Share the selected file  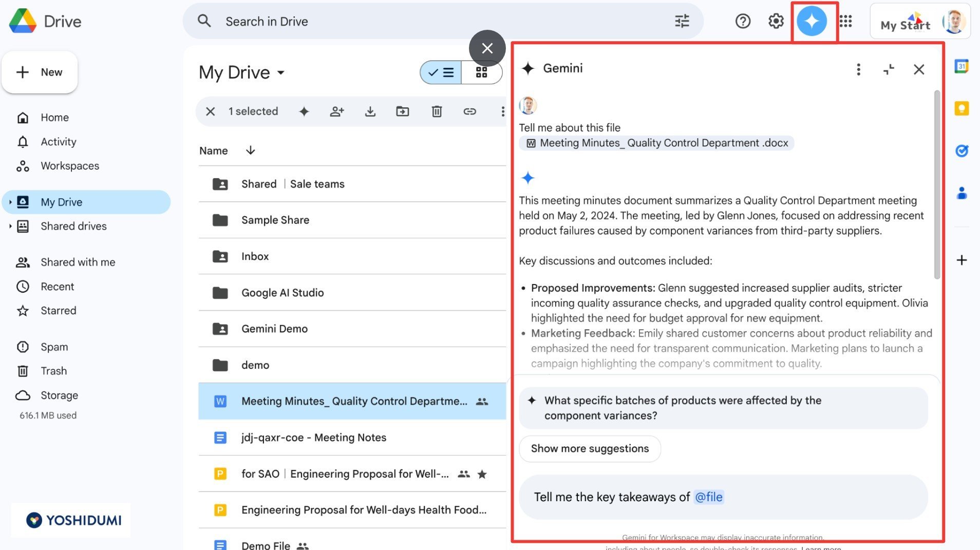coord(337,111)
